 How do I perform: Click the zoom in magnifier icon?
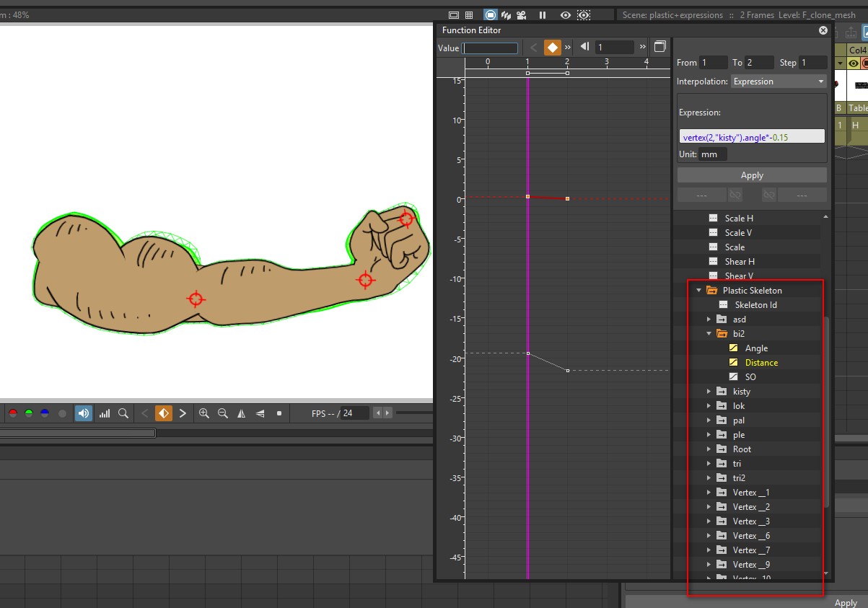(204, 413)
